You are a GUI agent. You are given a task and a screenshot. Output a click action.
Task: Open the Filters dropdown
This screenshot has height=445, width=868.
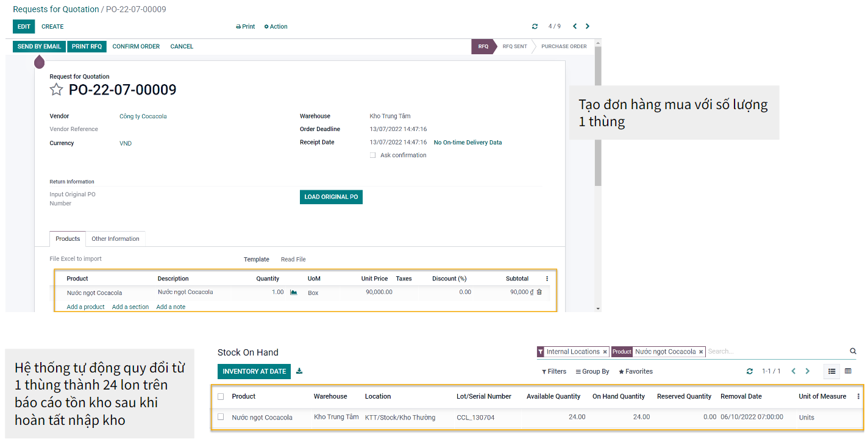pyautogui.click(x=554, y=371)
